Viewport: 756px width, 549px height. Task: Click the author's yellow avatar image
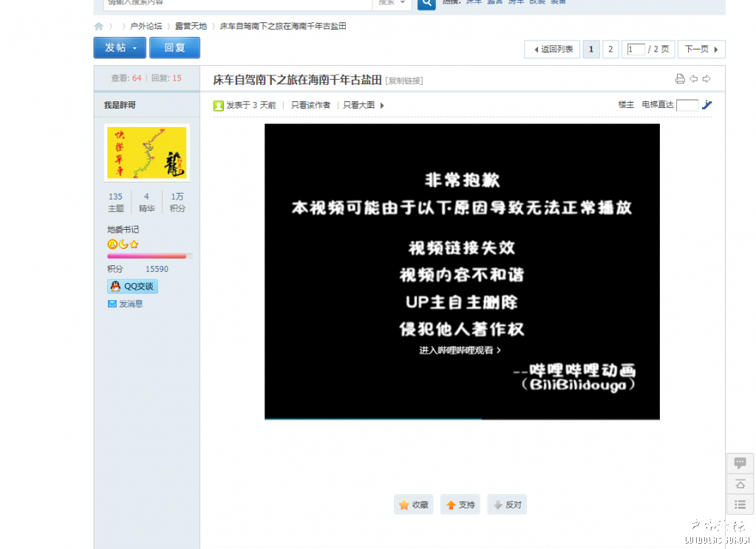pyautogui.click(x=147, y=153)
